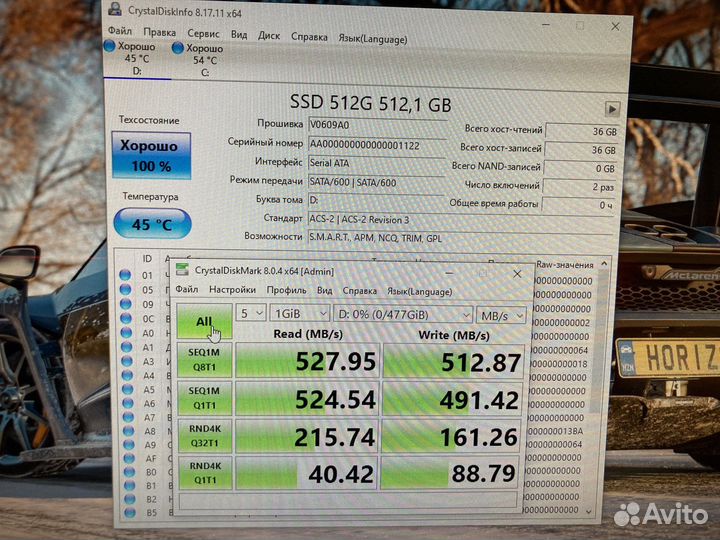Image resolution: width=720 pixels, height=540 pixels.
Task: Click status icon of SMART attribute A8
Action: coord(129,431)
